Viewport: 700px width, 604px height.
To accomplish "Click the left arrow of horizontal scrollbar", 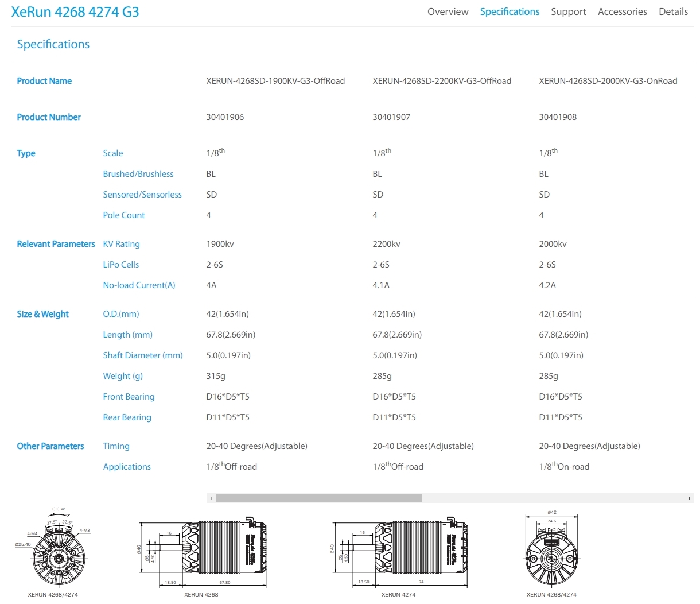I will pos(211,498).
